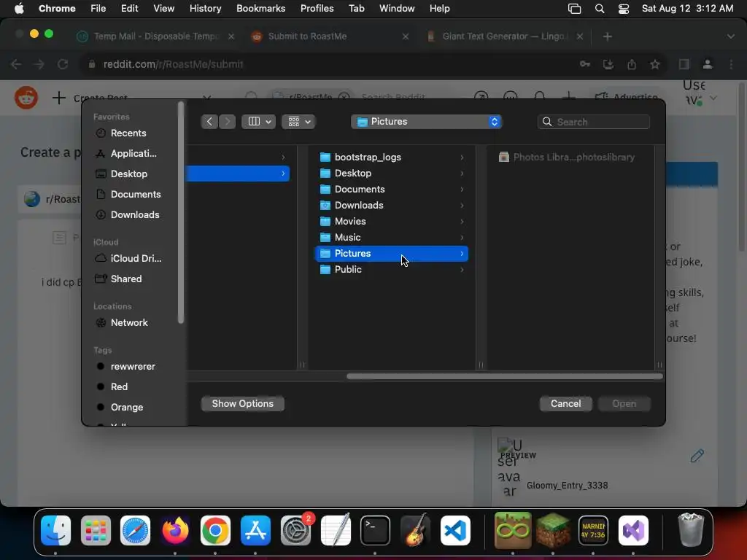Screen dimensions: 747x560
Task: Select the Desktop folder in the column list
Action: (392, 174)
